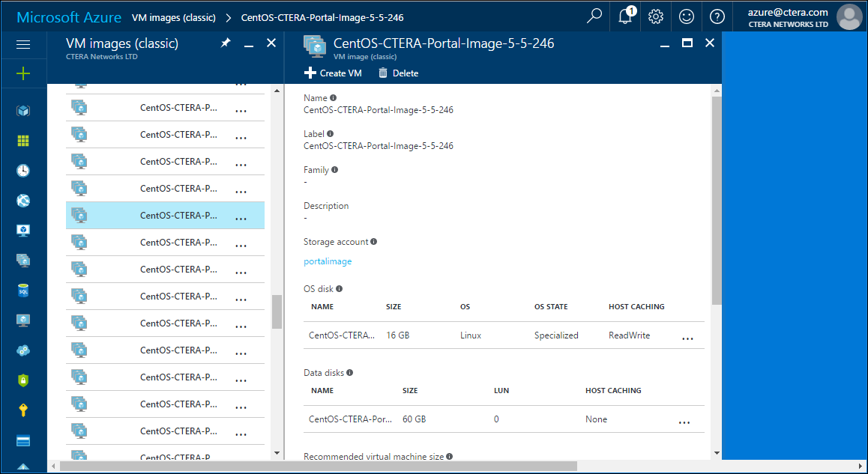Open Cloud services gears-cloud icon in sidebar
Screen dimensions: 868x474
pos(23,350)
